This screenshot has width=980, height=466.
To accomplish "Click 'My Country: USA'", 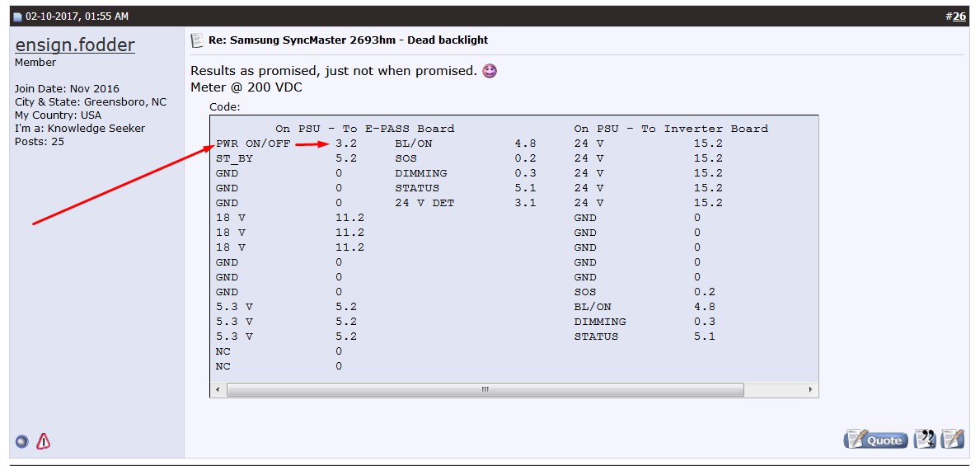I will (x=59, y=115).
